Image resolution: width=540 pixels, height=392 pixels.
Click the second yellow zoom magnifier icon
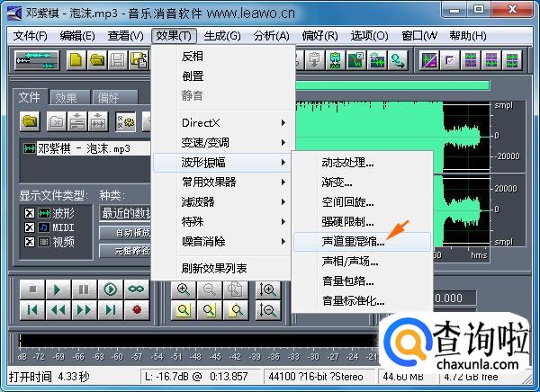[x=210, y=310]
